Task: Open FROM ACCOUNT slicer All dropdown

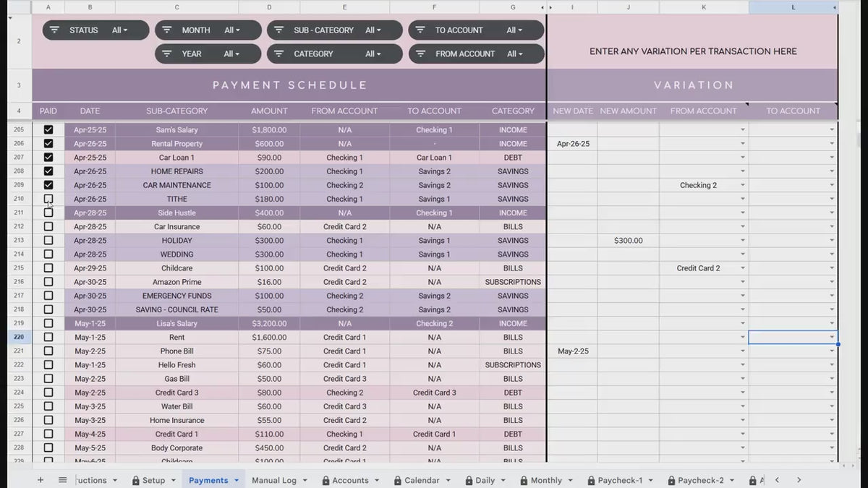Action: coord(514,53)
